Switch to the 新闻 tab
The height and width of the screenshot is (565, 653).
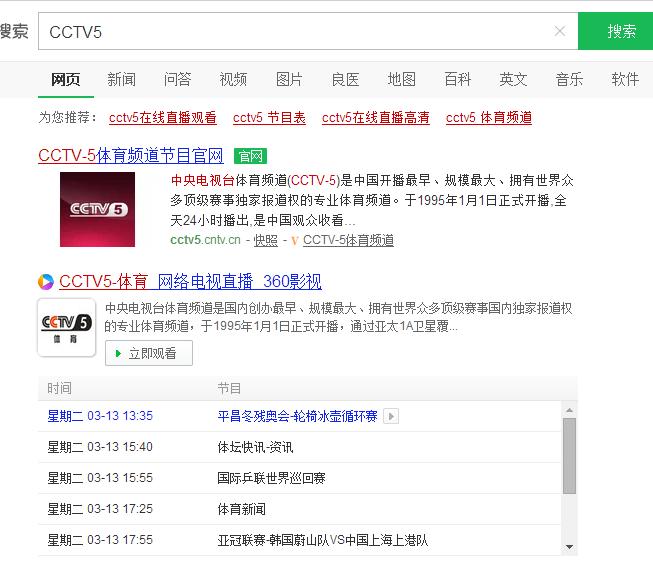tap(121, 79)
